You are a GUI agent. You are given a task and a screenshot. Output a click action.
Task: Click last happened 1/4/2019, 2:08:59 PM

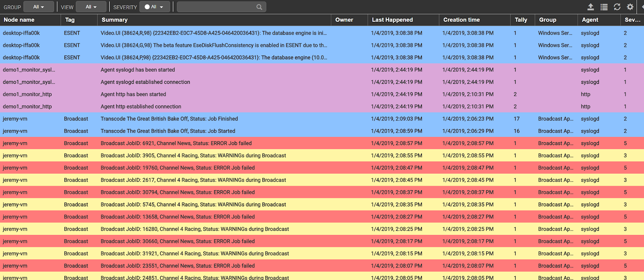pyautogui.click(x=396, y=131)
